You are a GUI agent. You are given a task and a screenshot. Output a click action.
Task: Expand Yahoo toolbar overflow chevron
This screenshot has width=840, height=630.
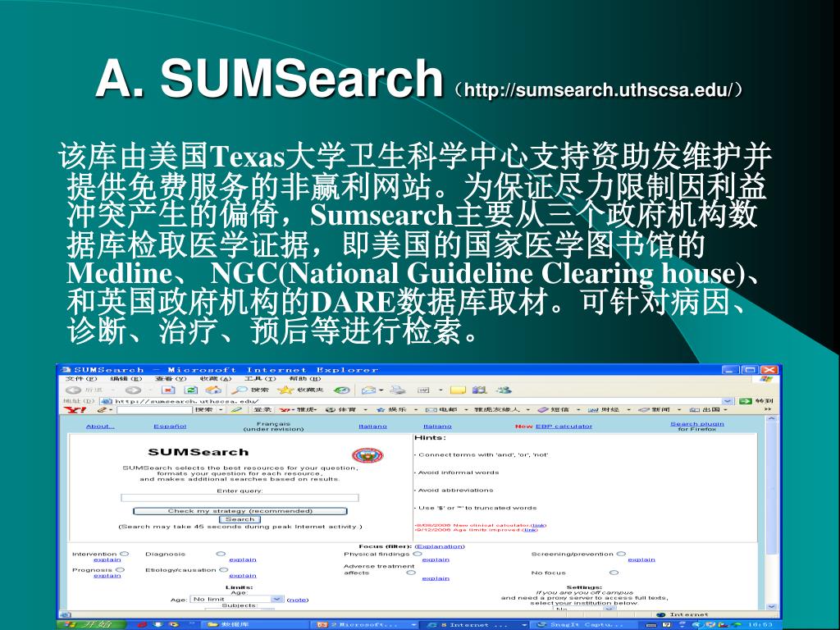[767, 410]
